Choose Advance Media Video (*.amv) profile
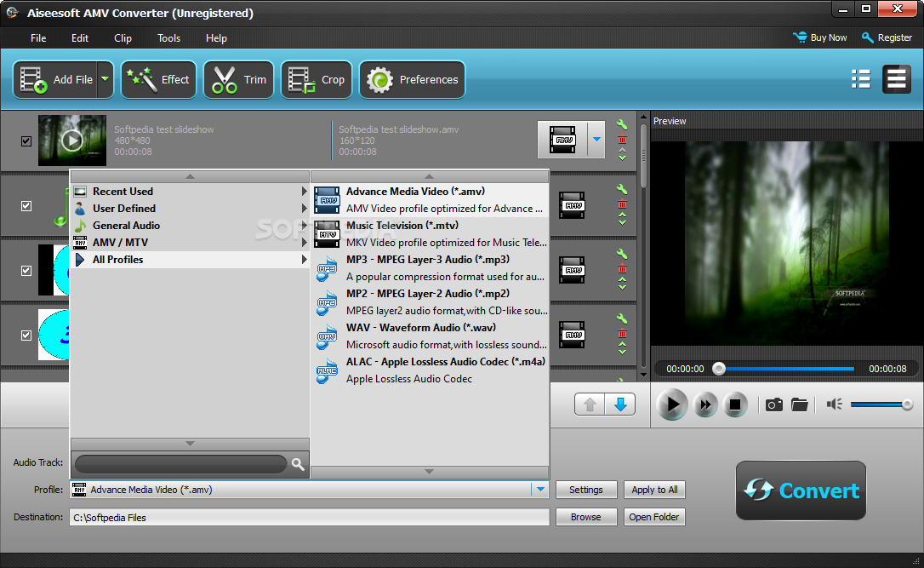This screenshot has height=568, width=924. pos(430,200)
